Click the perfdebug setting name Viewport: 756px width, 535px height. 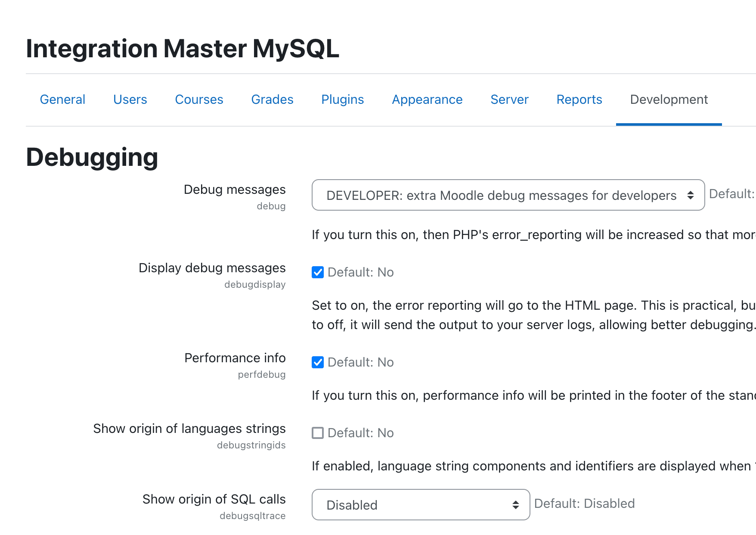262,375
